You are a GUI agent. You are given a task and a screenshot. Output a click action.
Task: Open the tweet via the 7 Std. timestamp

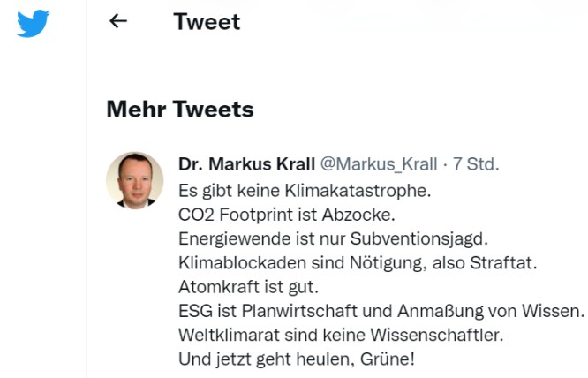pyautogui.click(x=476, y=164)
